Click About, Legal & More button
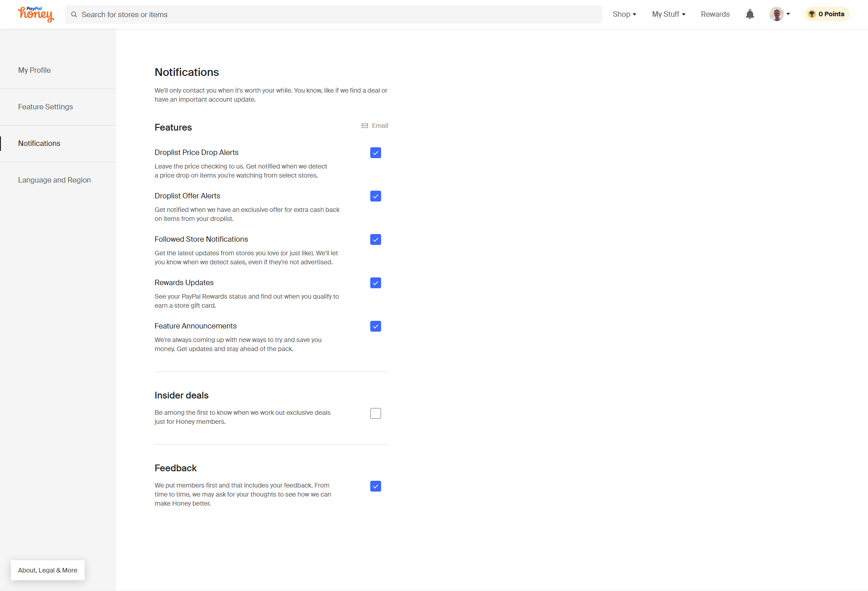The width and height of the screenshot is (868, 591). [x=47, y=570]
